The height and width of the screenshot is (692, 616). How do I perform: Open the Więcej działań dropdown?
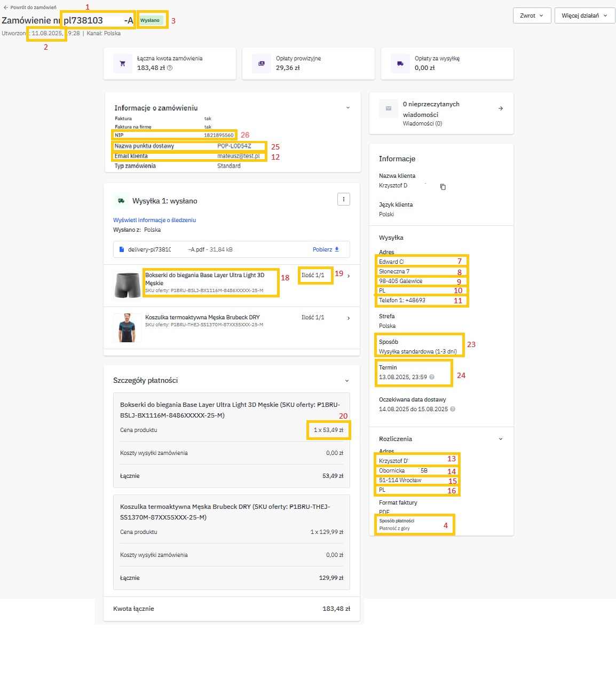584,15
